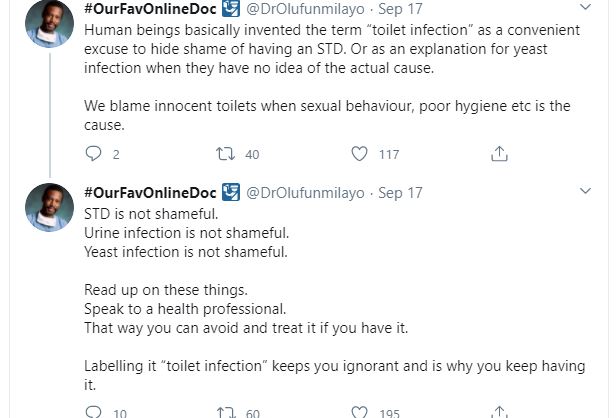Click the verified badge on the first tweet
The image size is (616, 418).
coord(229,8)
